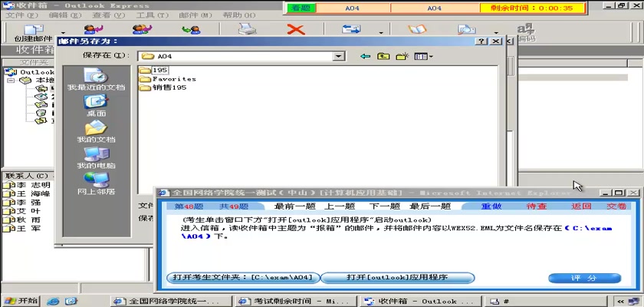The width and height of the screenshot is (644, 307).
Task: Click the Send/Receive toolbar icon
Action: pos(352,29)
